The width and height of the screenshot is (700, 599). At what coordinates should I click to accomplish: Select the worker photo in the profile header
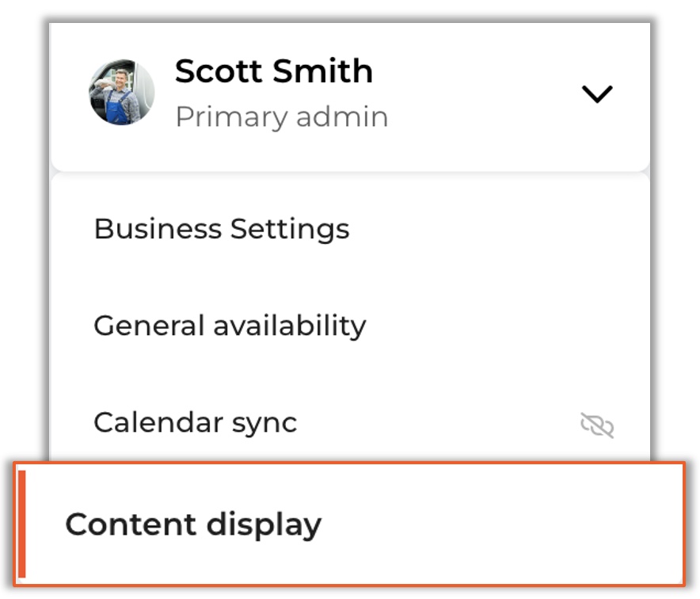(x=121, y=93)
